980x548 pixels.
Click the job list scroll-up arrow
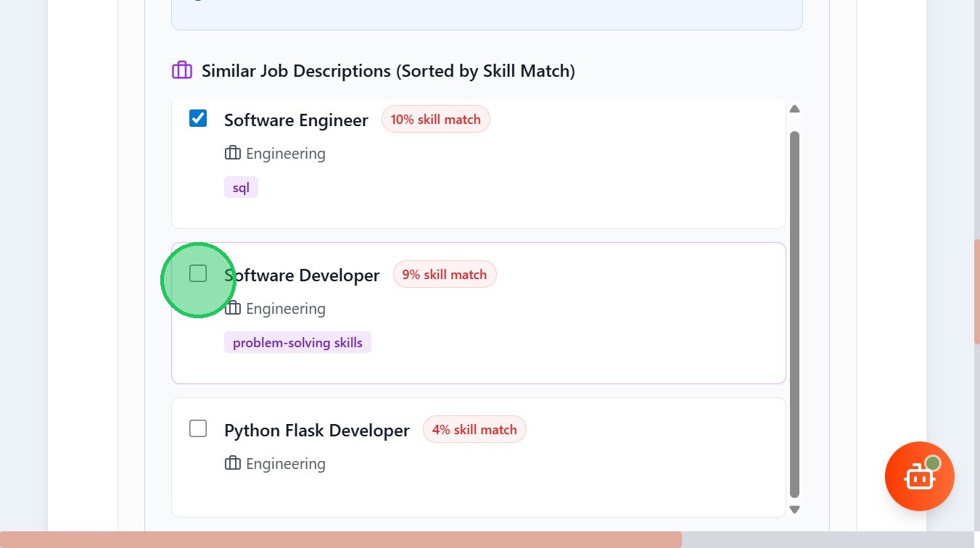coord(794,109)
